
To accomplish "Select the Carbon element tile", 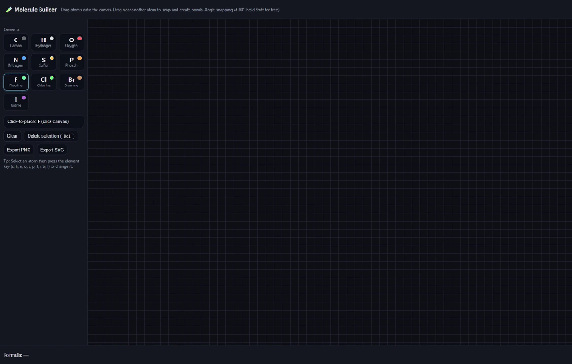I will (16, 42).
